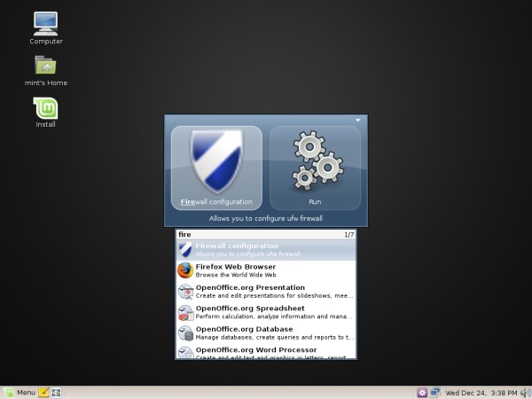Click the volume speaker tray icon

(x=525, y=393)
